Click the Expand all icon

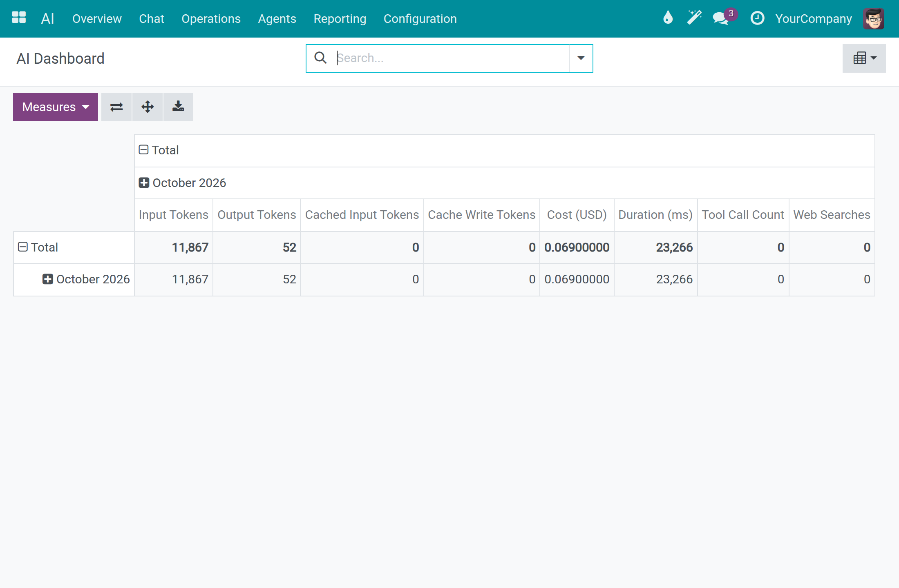click(148, 107)
